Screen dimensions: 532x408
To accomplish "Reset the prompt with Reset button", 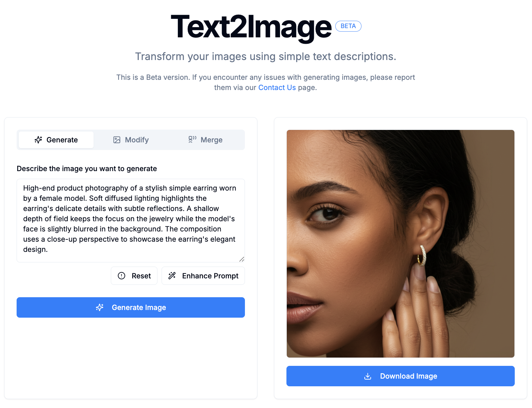I will point(134,276).
